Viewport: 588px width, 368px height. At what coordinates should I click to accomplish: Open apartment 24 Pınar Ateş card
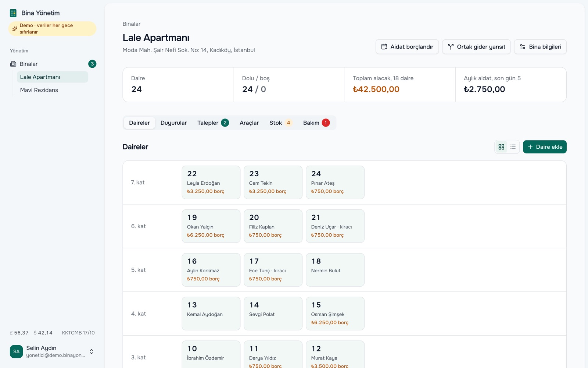pos(335,183)
